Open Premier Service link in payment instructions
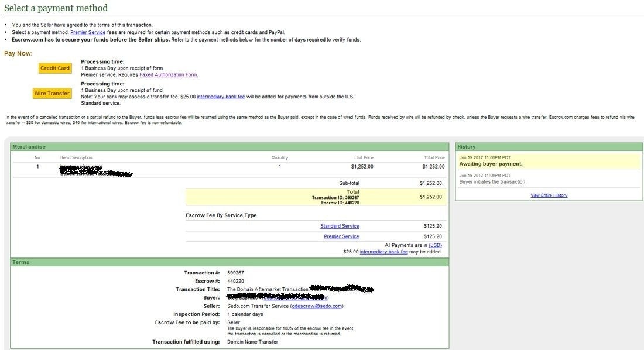The height and width of the screenshot is (350, 644). point(88,32)
